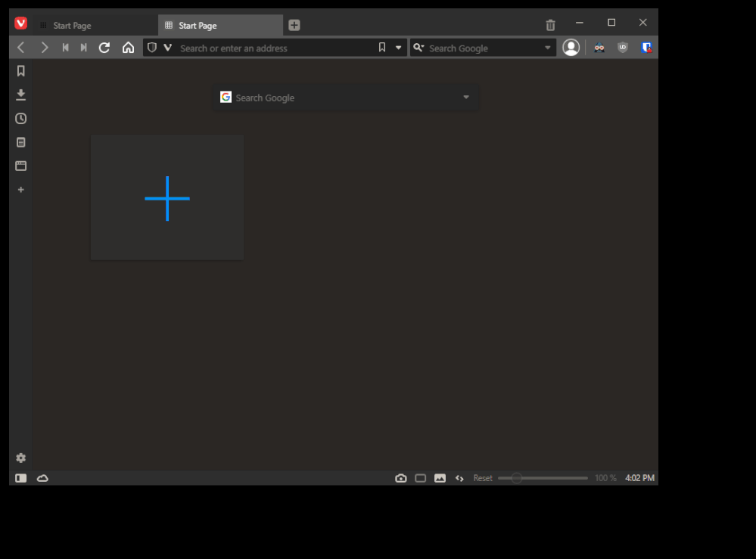
Task: Open search engine selector magnifier icon
Action: (x=418, y=48)
